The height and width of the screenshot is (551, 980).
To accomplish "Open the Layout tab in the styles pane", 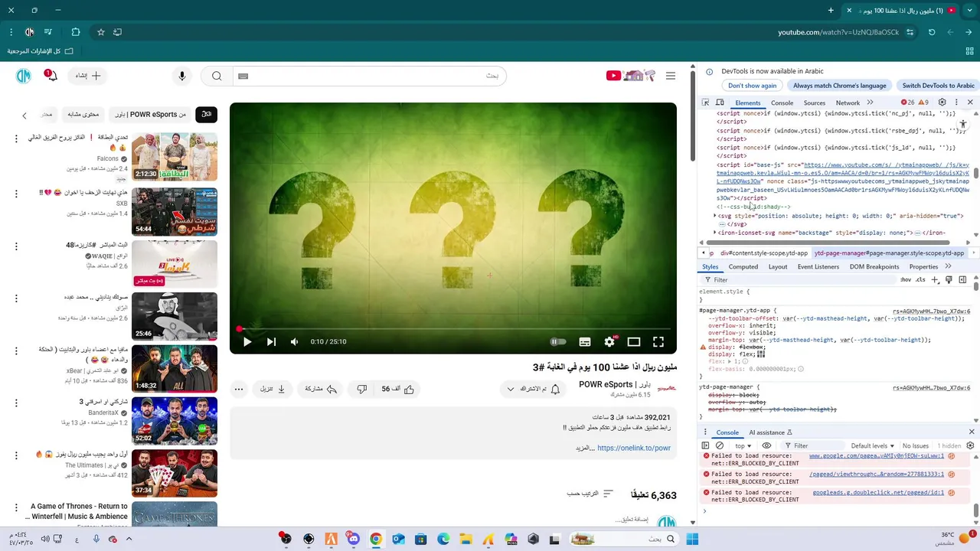I will coord(778,267).
